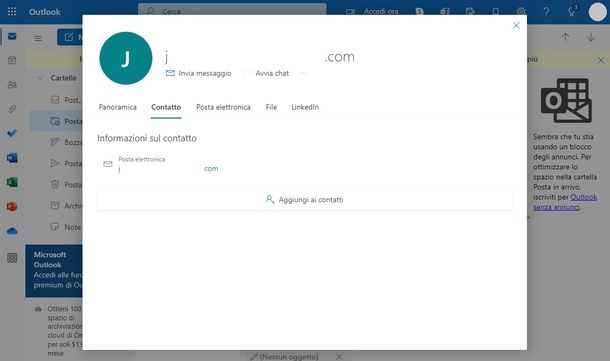The height and width of the screenshot is (361, 610).
Task: Open Settings gear in header
Action: [x=521, y=11]
